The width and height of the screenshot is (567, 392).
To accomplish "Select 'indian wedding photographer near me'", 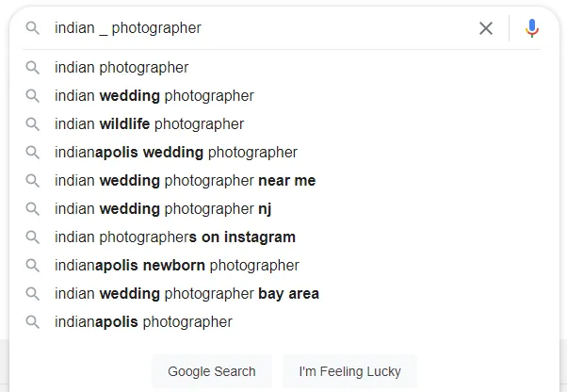I will click(185, 181).
